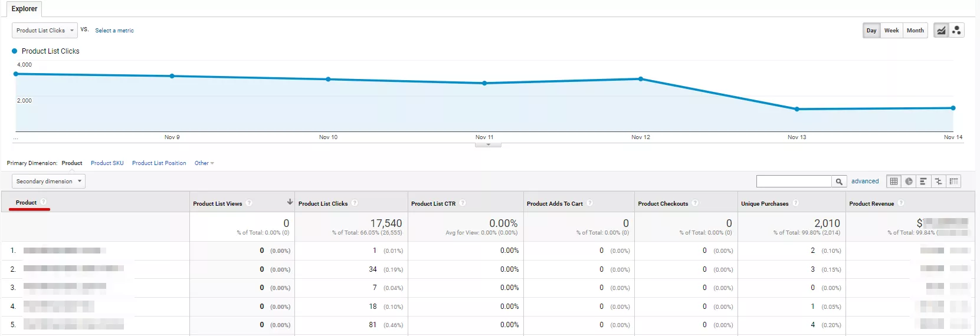This screenshot has height=336, width=980.
Task: Click into the table search input field
Action: pyautogui.click(x=794, y=182)
